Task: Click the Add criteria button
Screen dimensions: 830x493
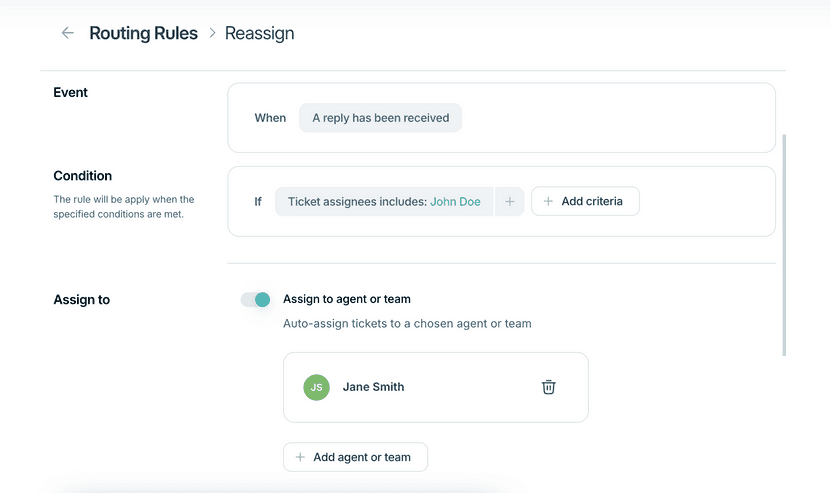Action: [x=585, y=201]
